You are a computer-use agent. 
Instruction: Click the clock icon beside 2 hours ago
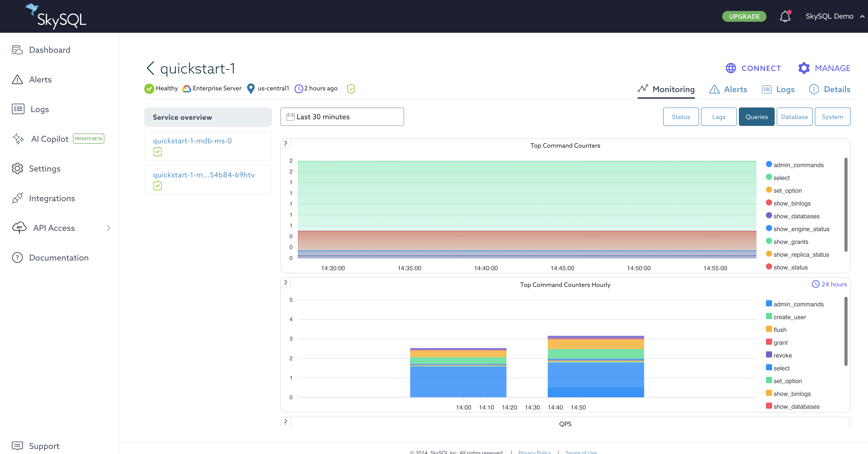click(x=298, y=89)
